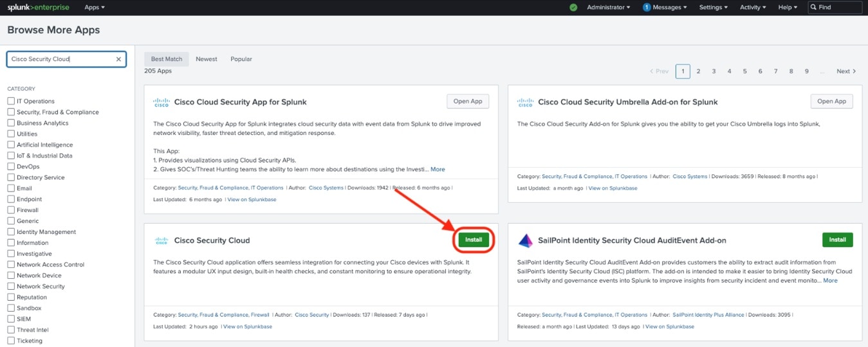Click the Cisco logo on Cisco Security Cloud card
The width and height of the screenshot is (868, 347).
coord(162,240)
